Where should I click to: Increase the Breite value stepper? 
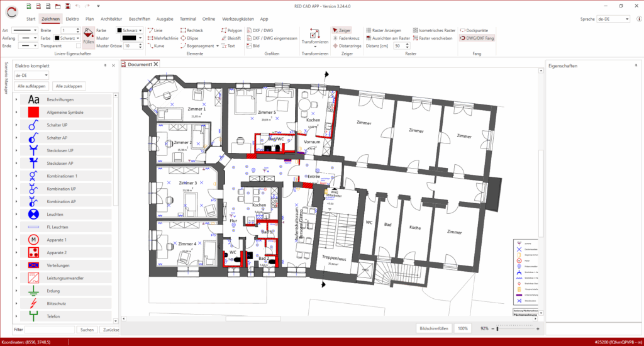[78, 29]
